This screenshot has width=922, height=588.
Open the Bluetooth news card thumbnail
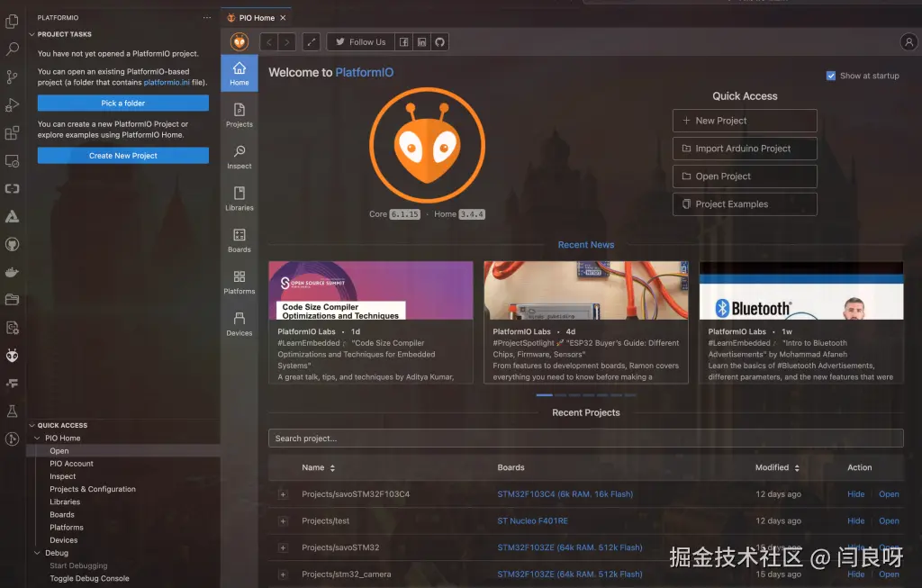[800, 291]
